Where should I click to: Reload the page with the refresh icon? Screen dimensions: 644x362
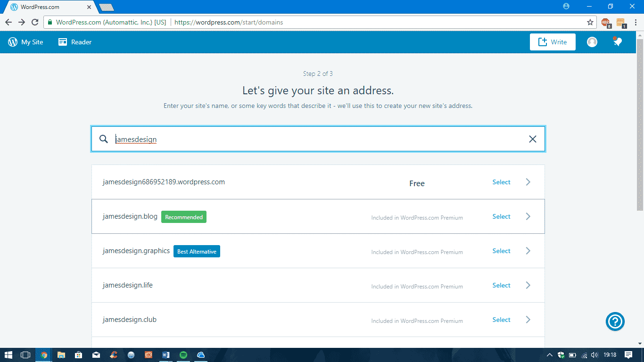point(35,22)
